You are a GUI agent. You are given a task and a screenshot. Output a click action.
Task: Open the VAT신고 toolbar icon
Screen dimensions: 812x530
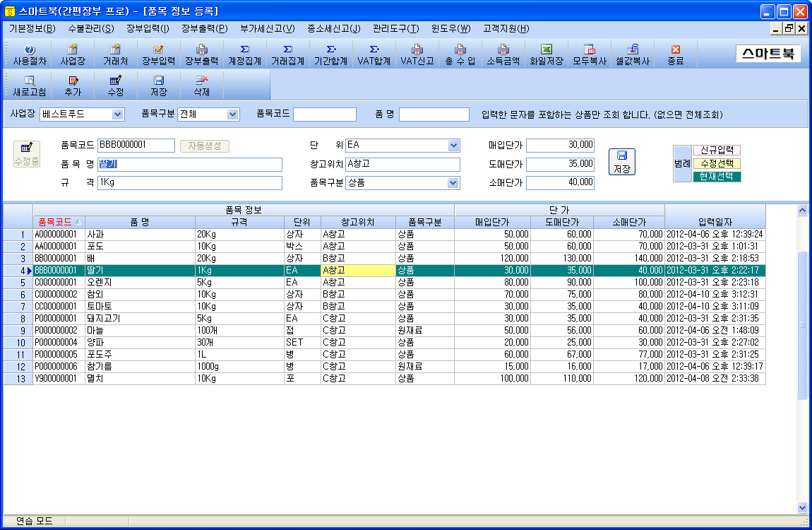(417, 54)
